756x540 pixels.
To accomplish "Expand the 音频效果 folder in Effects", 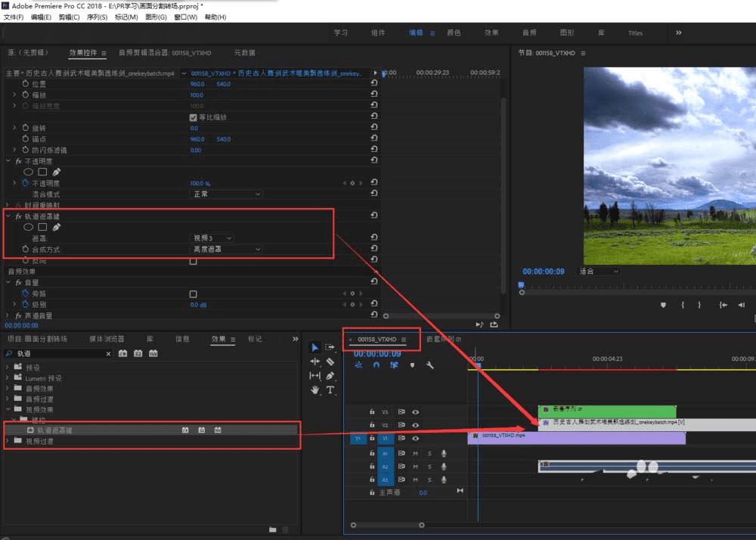I will (x=8, y=389).
